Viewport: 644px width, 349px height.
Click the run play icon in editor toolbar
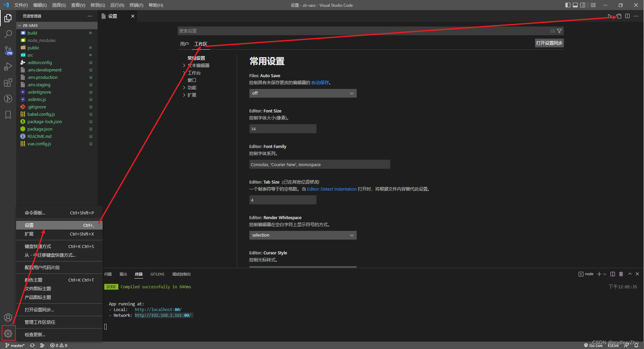point(610,16)
